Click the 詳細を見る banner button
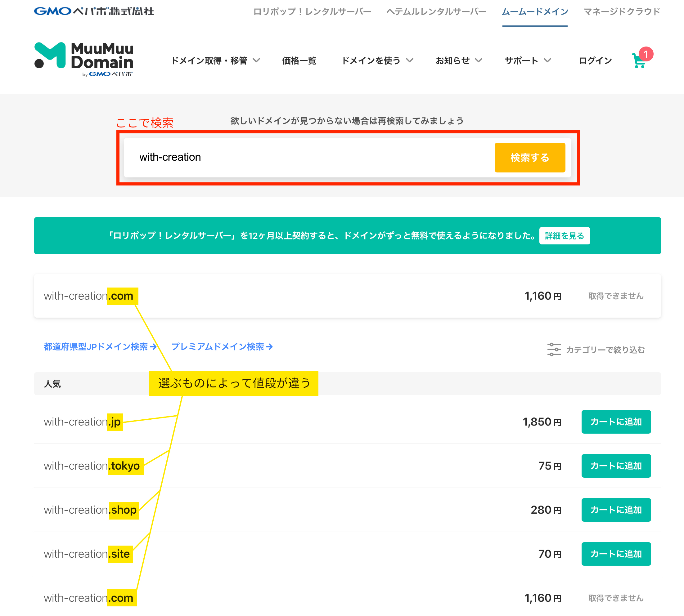The height and width of the screenshot is (616, 684). pyautogui.click(x=564, y=235)
